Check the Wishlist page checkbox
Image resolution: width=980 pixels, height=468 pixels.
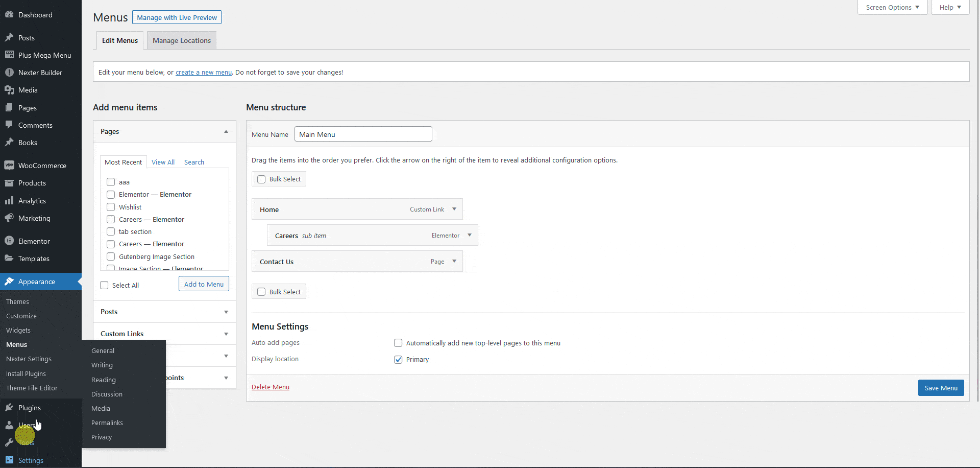point(110,207)
